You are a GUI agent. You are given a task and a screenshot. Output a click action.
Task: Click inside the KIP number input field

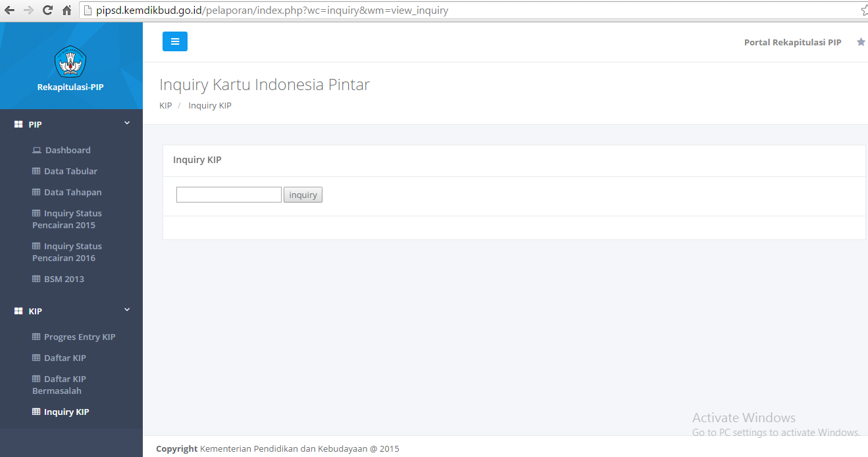click(228, 195)
